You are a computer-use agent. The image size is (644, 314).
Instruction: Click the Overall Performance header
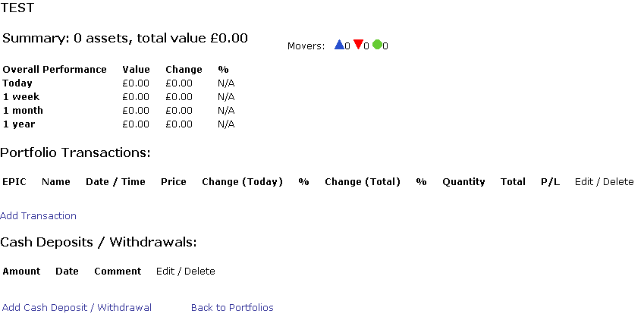pyautogui.click(x=55, y=70)
